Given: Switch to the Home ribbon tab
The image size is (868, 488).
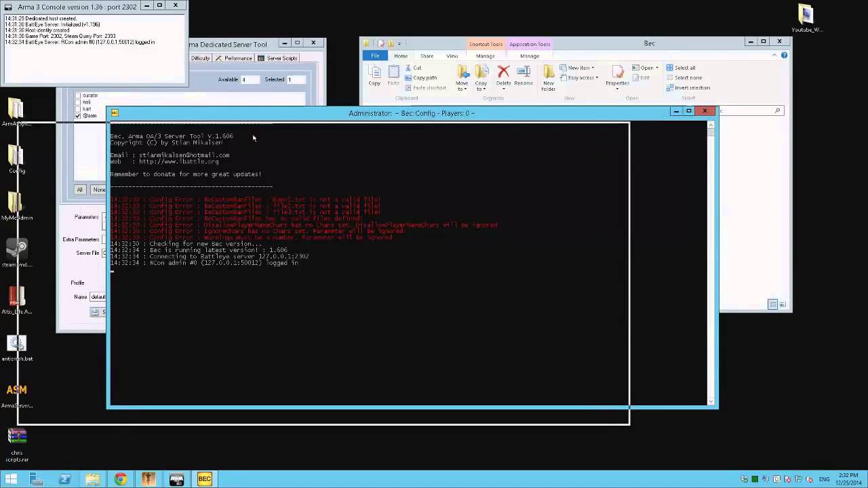Looking at the screenshot, I should [x=401, y=56].
